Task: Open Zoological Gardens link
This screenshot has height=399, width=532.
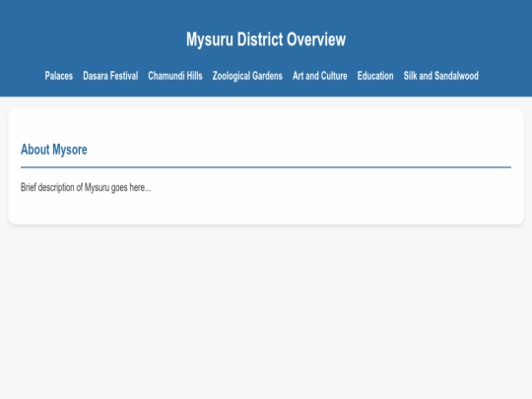Action: click(247, 76)
